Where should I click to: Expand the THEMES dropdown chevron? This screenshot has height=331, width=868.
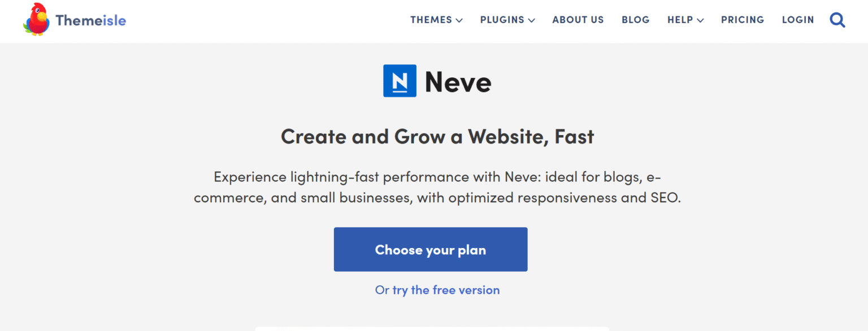[x=459, y=20]
